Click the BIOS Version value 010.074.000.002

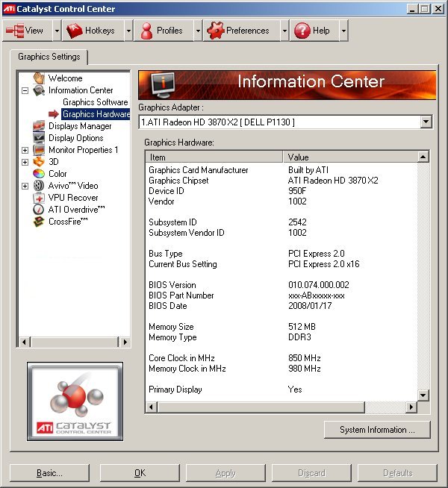pos(319,285)
